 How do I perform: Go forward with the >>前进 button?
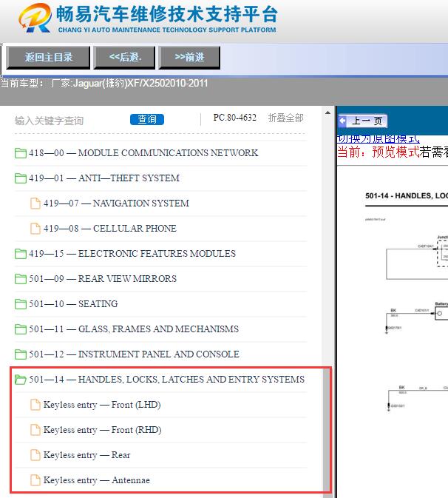(189, 58)
